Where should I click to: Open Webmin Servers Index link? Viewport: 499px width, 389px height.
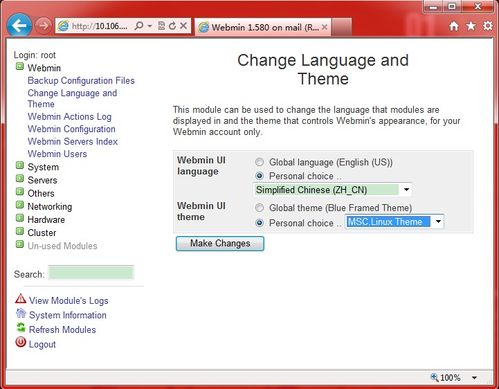tap(73, 141)
